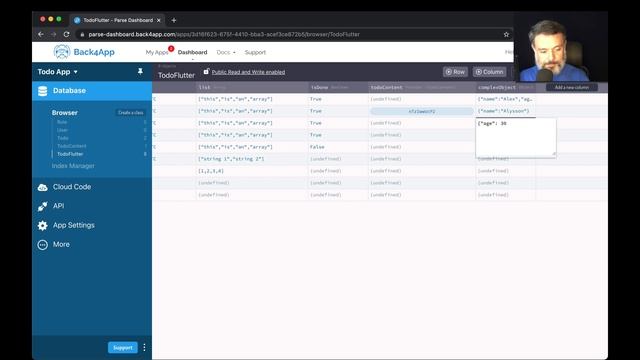This screenshot has height=360, width=640.
Task: Click the browser address bar URL
Action: click(224, 34)
